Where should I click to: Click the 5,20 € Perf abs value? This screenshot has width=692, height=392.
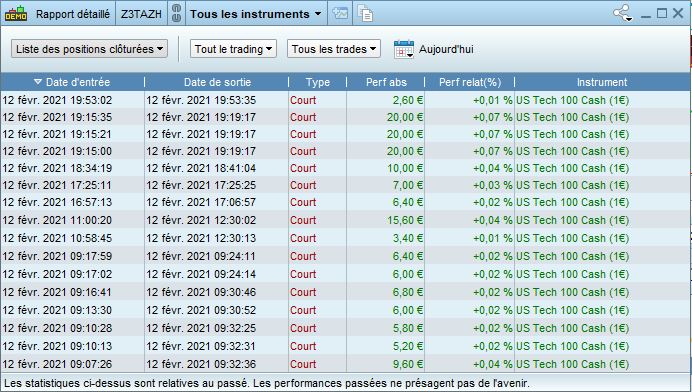(x=408, y=346)
